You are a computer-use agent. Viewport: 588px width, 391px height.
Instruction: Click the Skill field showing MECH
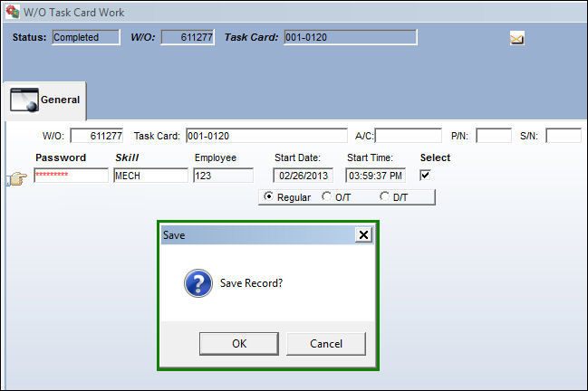pos(150,176)
